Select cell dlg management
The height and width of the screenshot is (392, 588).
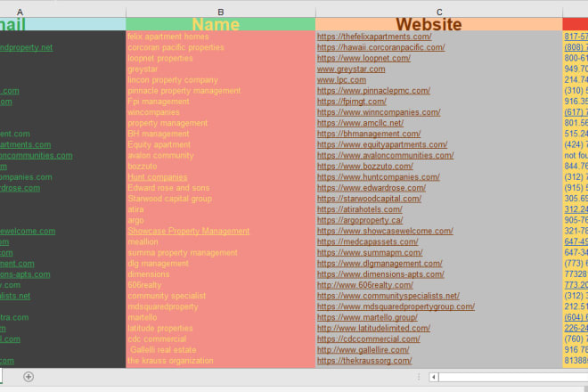click(221, 264)
